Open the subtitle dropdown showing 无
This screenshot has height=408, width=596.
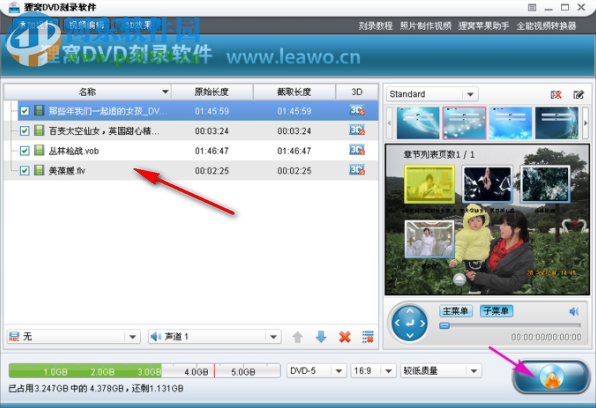pyautogui.click(x=73, y=337)
